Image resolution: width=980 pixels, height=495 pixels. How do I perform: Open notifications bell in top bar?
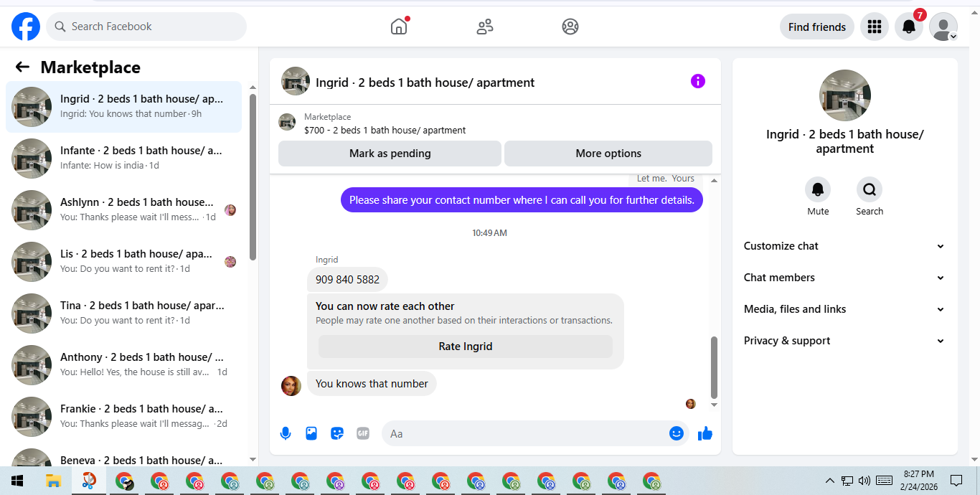tap(908, 27)
